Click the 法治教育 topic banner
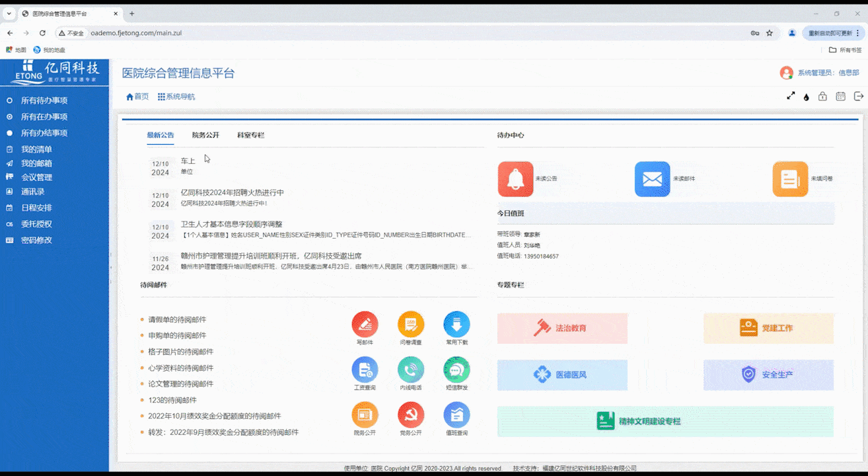 click(562, 328)
